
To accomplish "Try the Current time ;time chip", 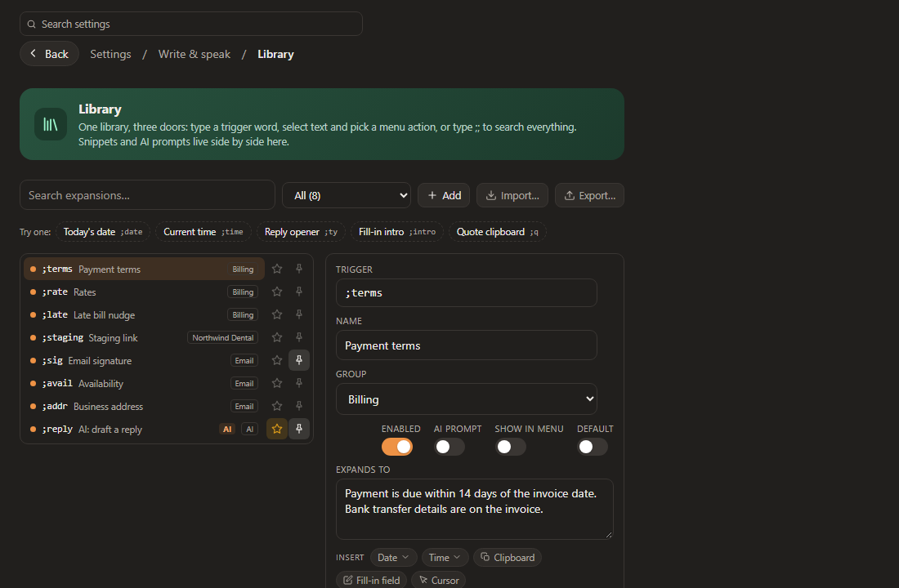I will coord(204,232).
